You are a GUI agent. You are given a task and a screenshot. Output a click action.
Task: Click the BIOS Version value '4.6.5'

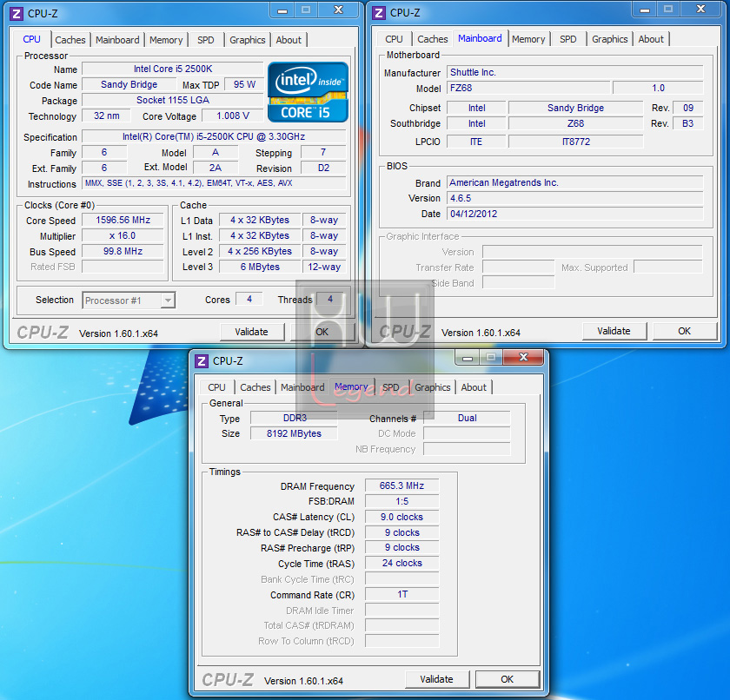click(x=575, y=198)
